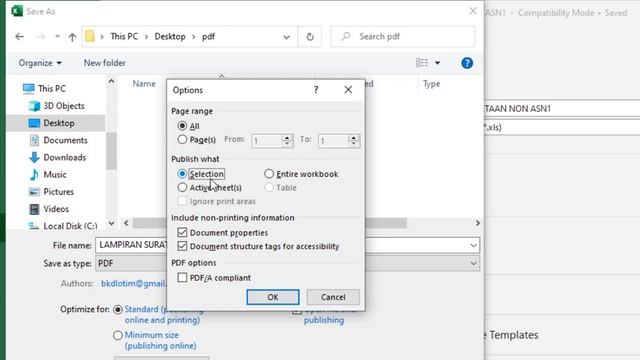Click navigation pane scroll down arrow

(111, 223)
